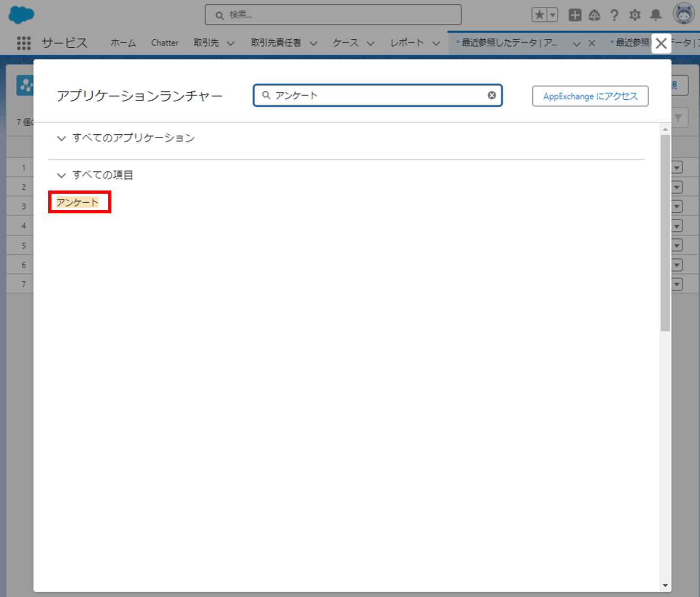This screenshot has height=597, width=700.
Task: Collapse the すべての項目 section
Action: click(61, 175)
